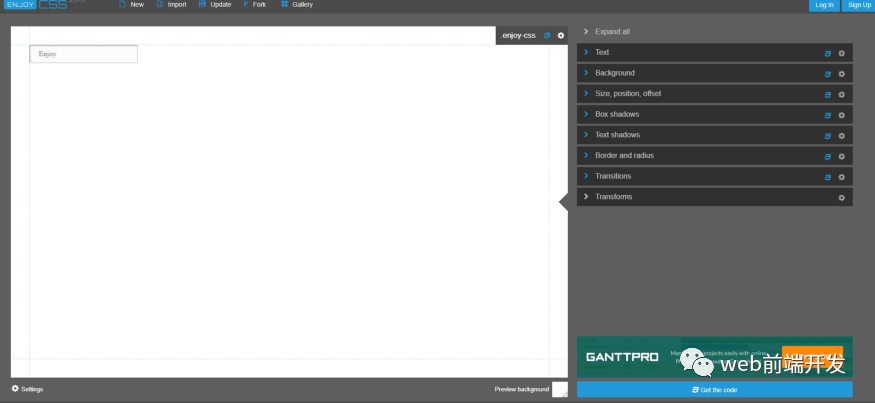Expand the Background section
The height and width of the screenshot is (403, 875).
tap(714, 73)
